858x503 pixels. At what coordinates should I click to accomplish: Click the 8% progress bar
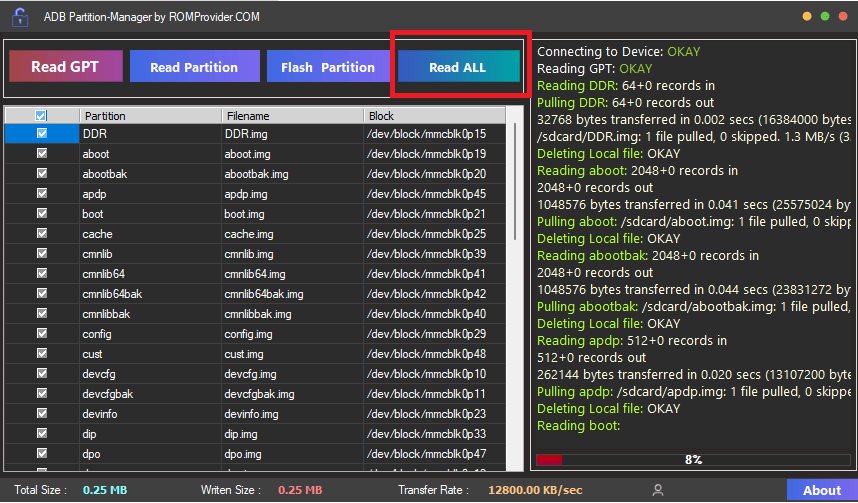692,459
